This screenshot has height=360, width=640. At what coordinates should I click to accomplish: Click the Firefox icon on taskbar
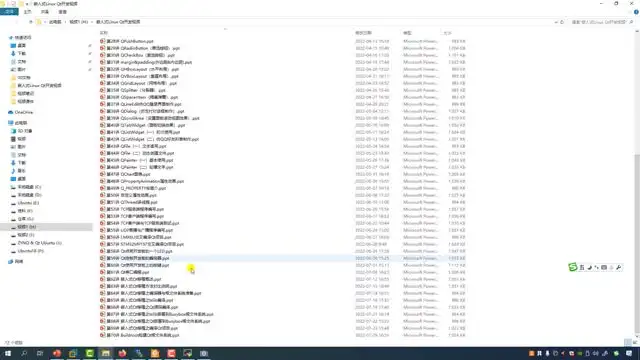pyautogui.click(x=122, y=353)
